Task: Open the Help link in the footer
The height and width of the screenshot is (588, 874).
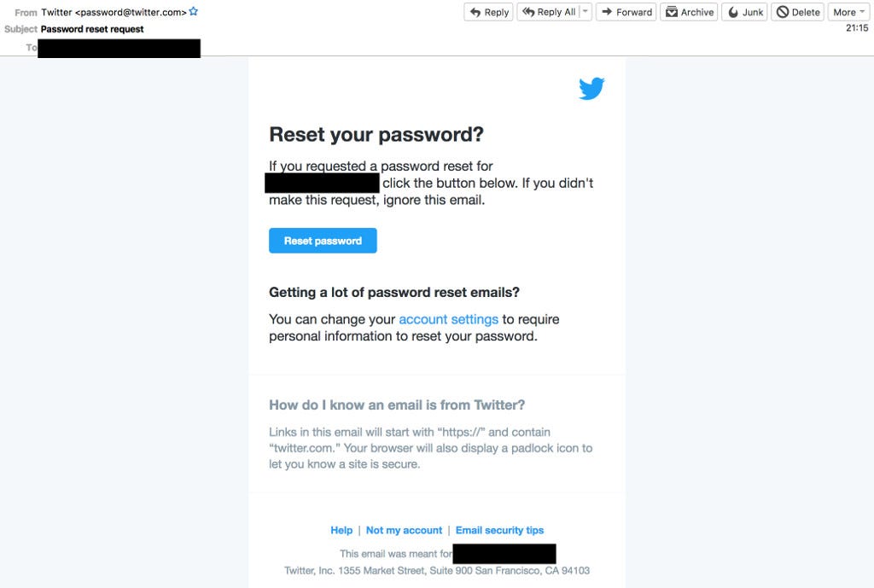Action: click(341, 531)
